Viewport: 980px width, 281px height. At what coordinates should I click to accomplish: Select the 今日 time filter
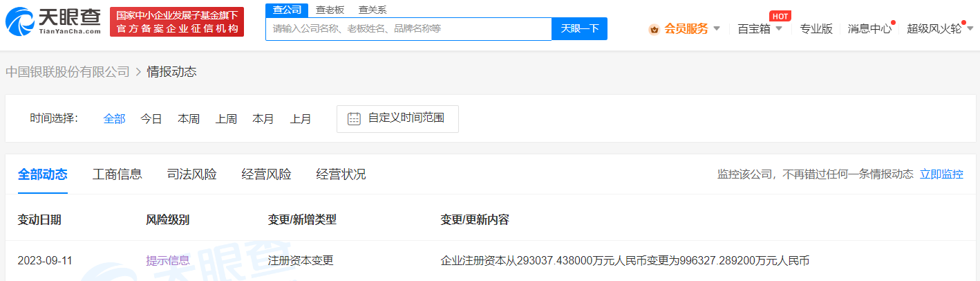pos(151,119)
